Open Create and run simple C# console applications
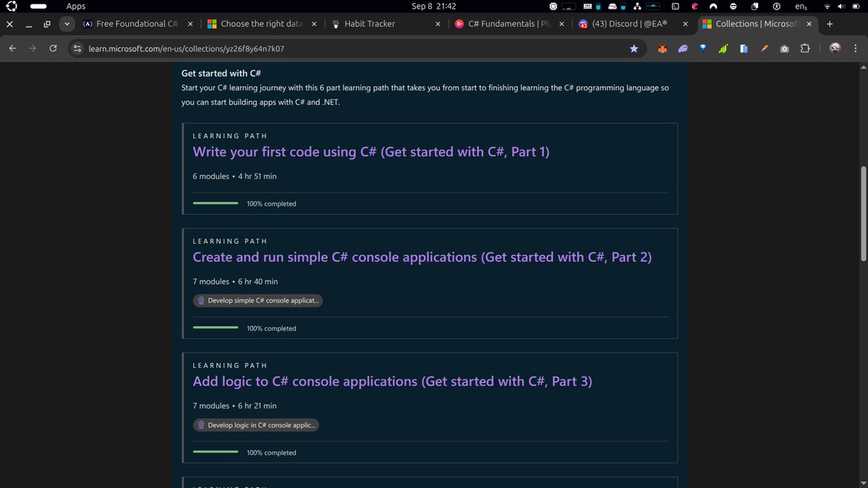Screen dimensions: 868x488 point(422,257)
